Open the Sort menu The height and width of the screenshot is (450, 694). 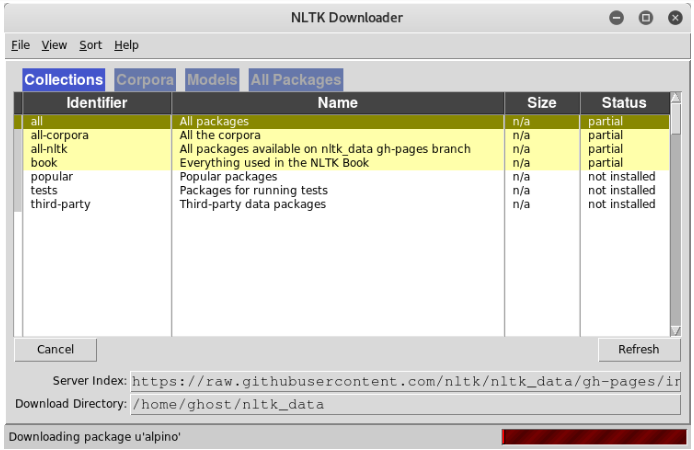coord(90,45)
